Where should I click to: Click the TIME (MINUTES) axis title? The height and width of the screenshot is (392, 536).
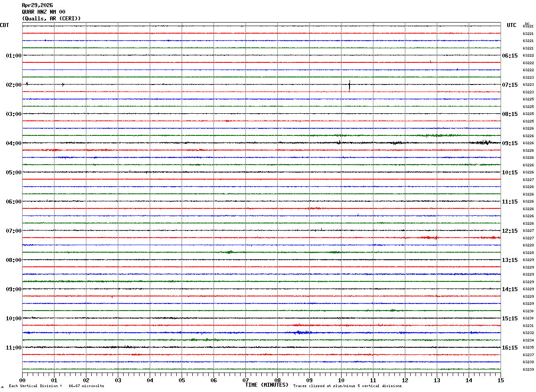pyautogui.click(x=267, y=385)
